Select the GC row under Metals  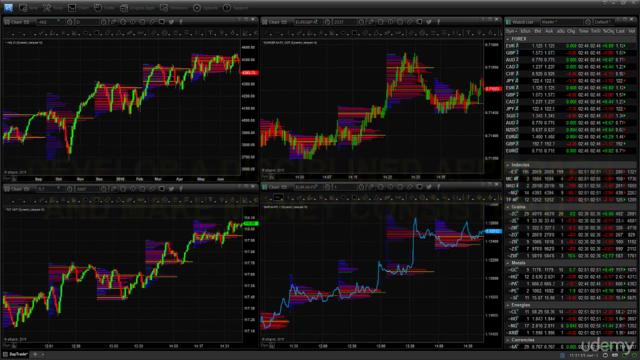[571, 270]
